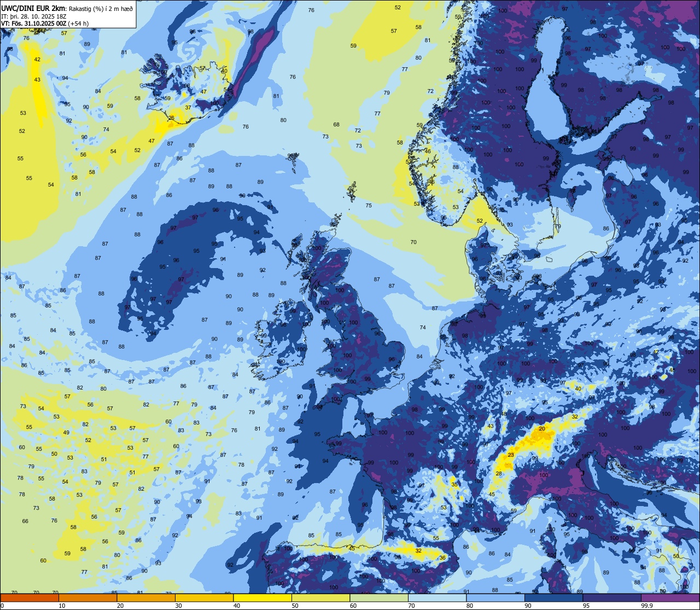This screenshot has height=610, width=700.
Task: Click the '90' tick label under the color scale
Action: (x=528, y=606)
